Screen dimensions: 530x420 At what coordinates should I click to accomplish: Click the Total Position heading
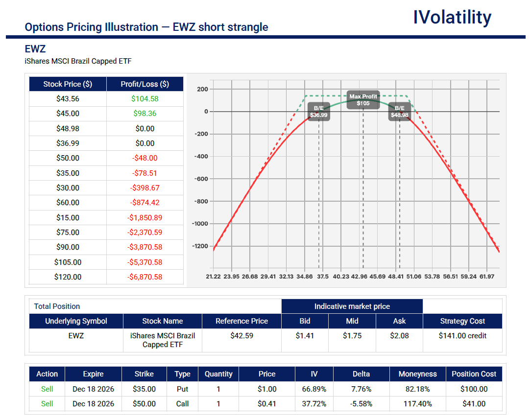(x=57, y=306)
